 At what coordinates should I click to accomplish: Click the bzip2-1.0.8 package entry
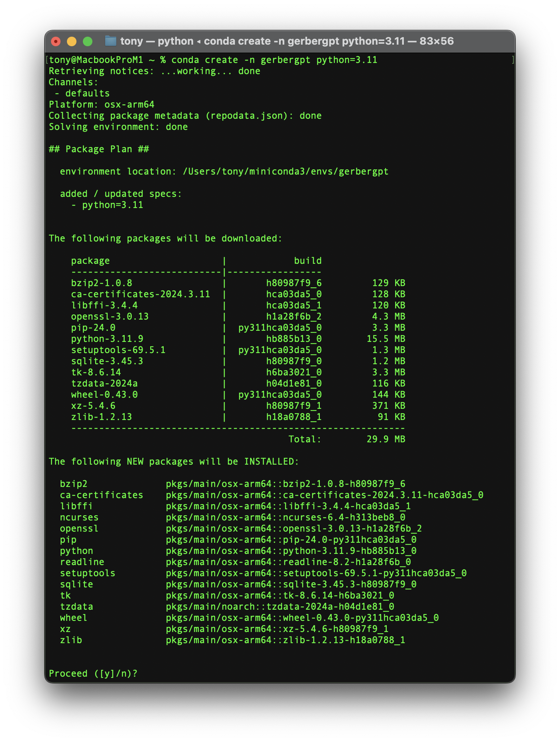coord(102,283)
